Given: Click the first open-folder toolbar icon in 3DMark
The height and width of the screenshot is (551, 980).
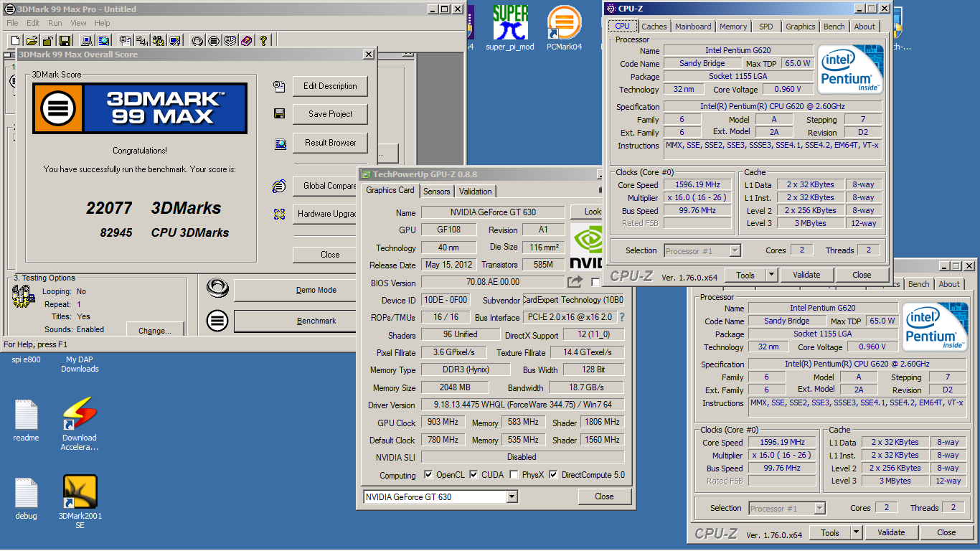Looking at the screenshot, I should click(x=32, y=40).
